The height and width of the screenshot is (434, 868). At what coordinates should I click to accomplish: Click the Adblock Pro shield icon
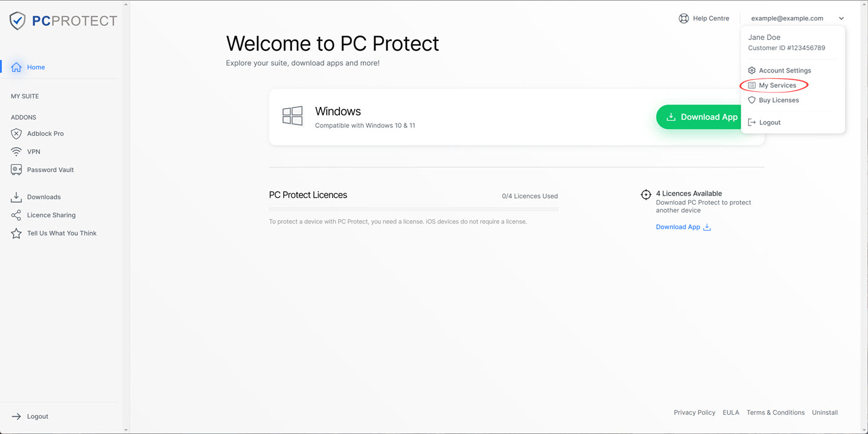pyautogui.click(x=16, y=133)
